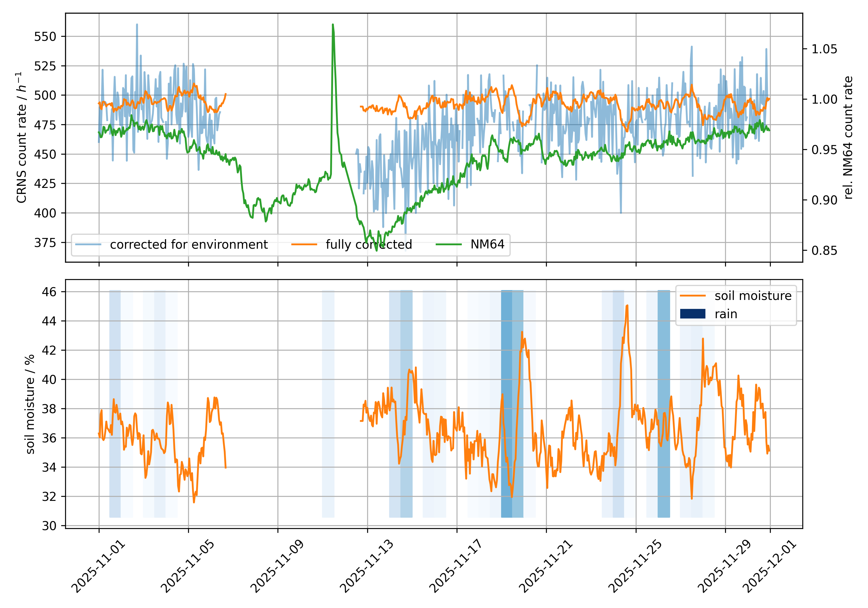This screenshot has height=608, width=868.
Task: Click the highest soil moisture peak near 45%
Action: click(x=627, y=306)
